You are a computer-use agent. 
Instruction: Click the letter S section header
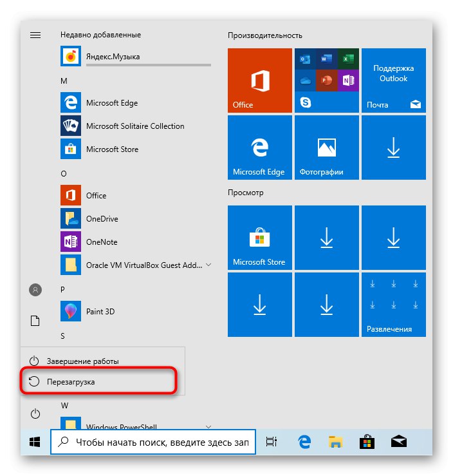62,336
